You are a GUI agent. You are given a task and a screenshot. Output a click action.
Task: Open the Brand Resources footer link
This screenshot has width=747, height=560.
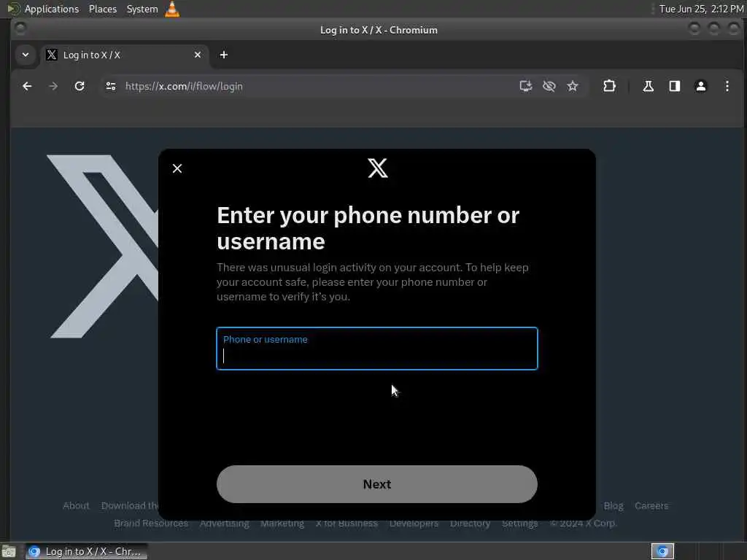coord(151,524)
